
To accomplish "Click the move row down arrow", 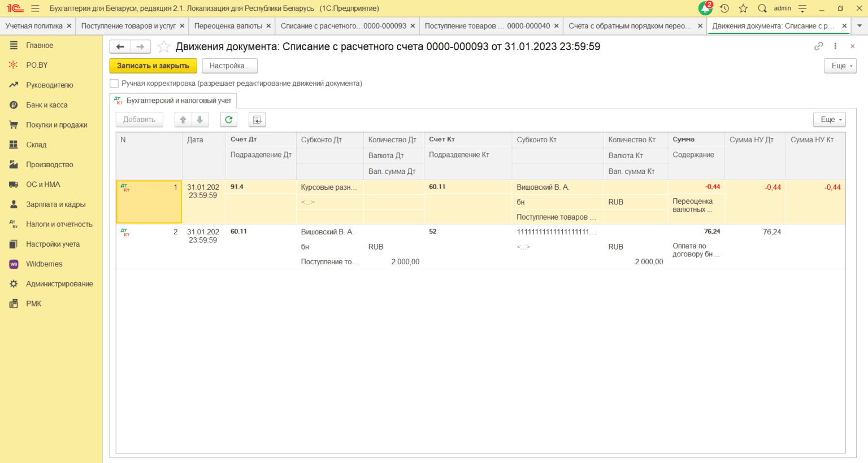I will tap(200, 120).
